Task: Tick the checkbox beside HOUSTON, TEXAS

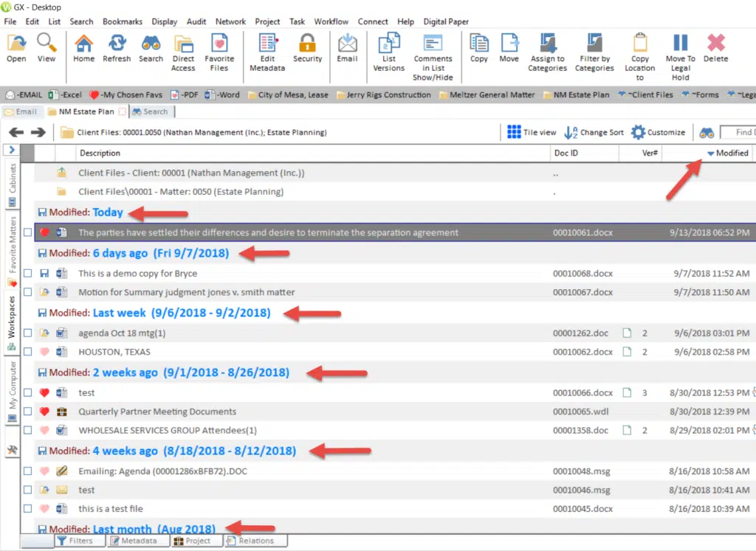Action: point(28,352)
